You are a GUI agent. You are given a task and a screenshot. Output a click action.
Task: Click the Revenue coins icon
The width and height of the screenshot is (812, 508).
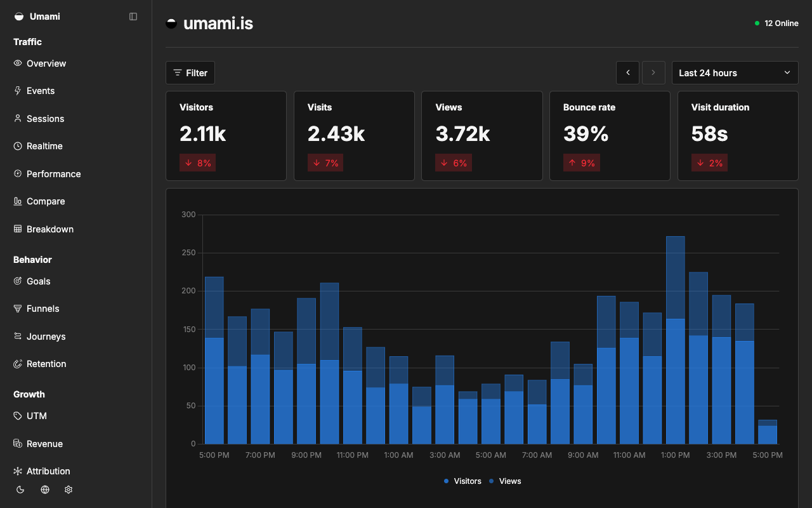pos(18,444)
